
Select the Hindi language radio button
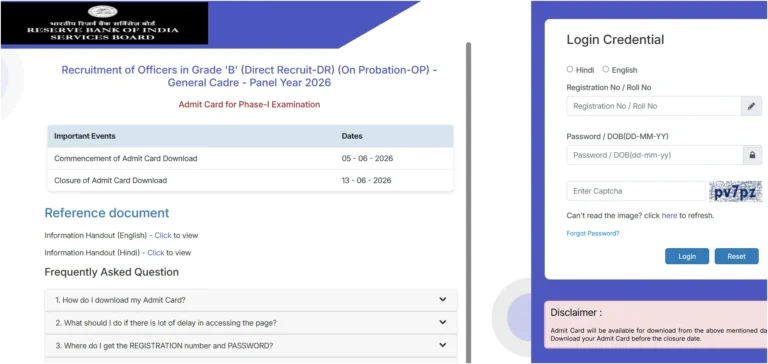point(570,70)
